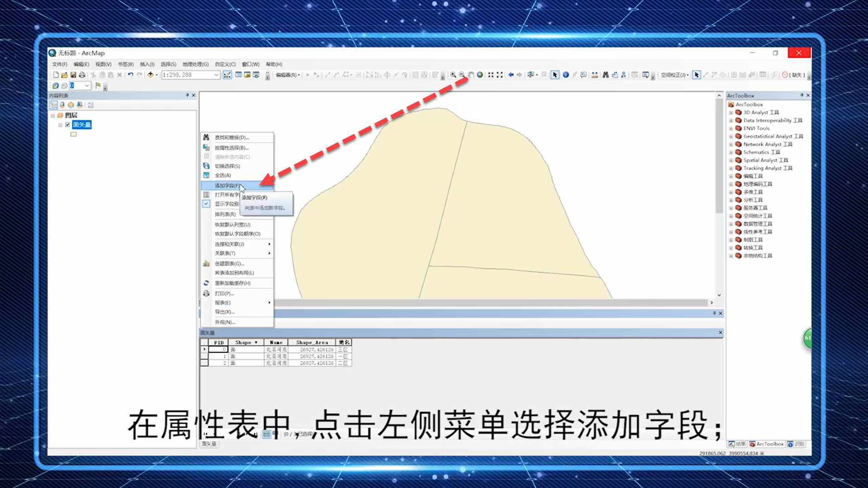Click the 面矢量 table tab at bottom
Screen dimensions: 868x488
click(x=209, y=444)
